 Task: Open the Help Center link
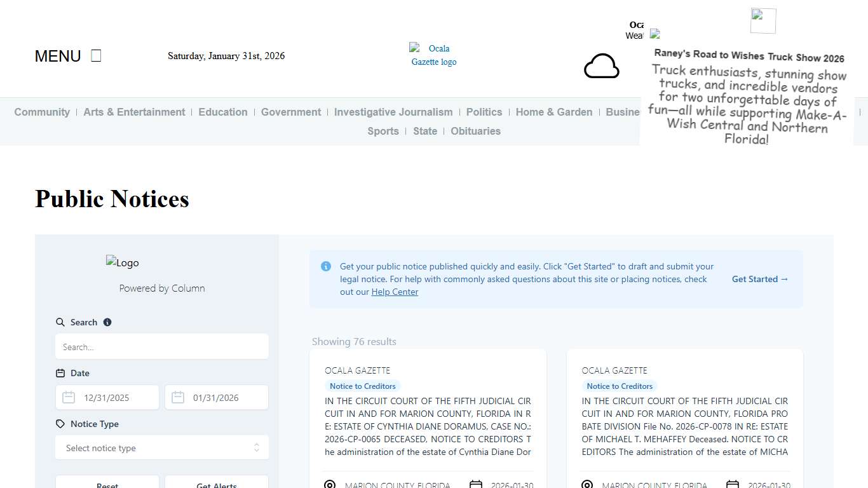pos(395,292)
